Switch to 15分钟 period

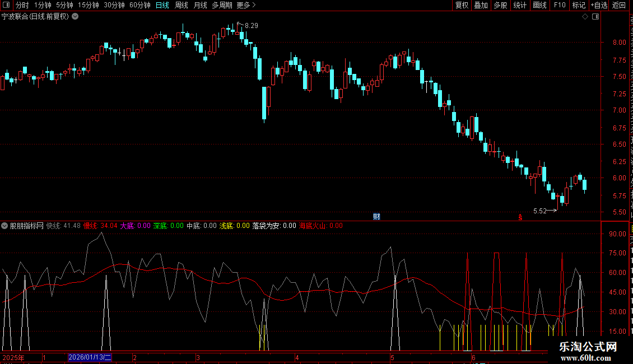click(89, 5)
